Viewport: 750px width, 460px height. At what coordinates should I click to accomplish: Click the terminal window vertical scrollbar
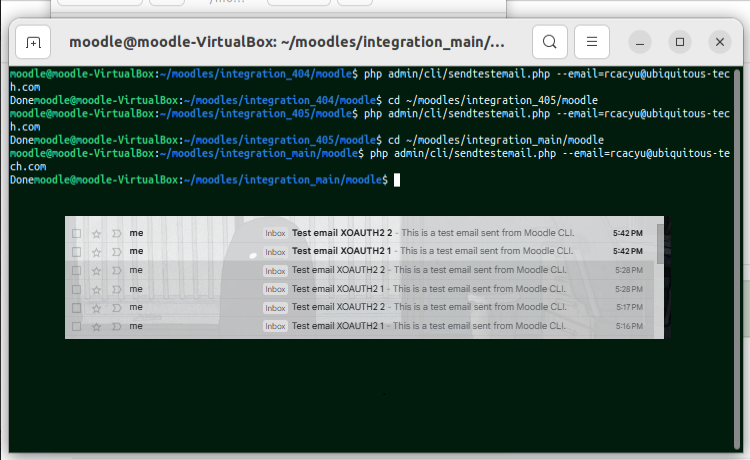point(737,258)
